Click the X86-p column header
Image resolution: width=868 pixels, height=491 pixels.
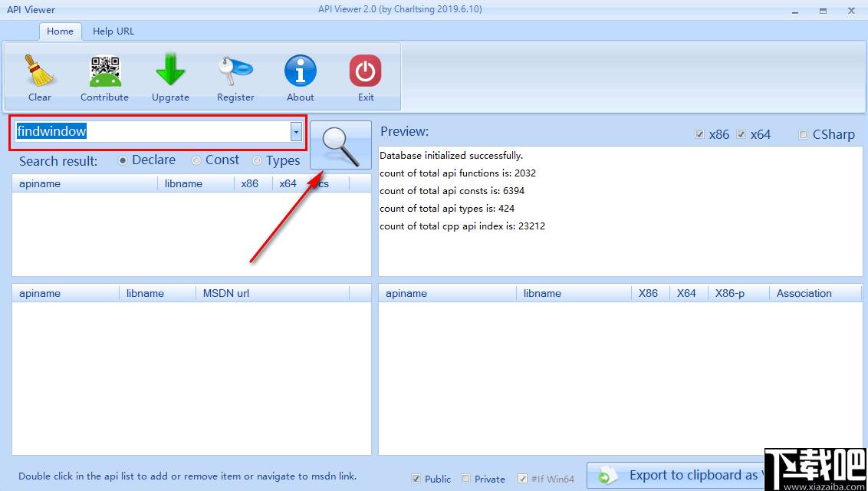pos(739,293)
